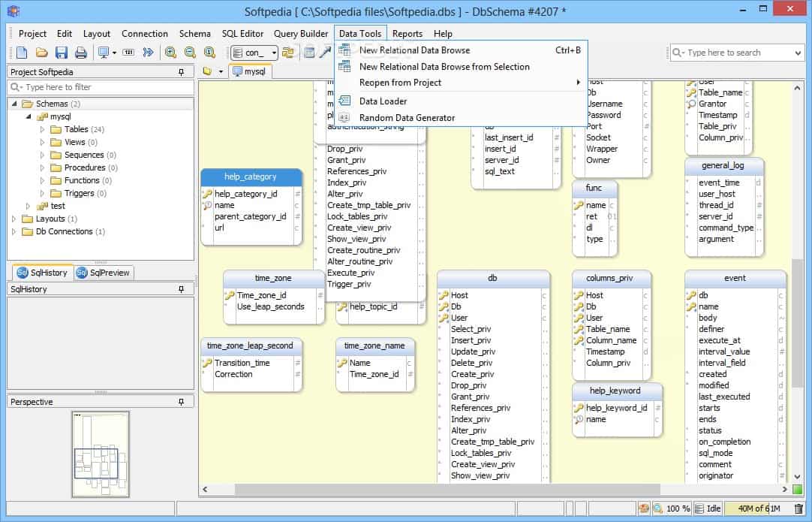This screenshot has height=522, width=812.
Task: Open the Query Builder menu
Action: (x=300, y=34)
